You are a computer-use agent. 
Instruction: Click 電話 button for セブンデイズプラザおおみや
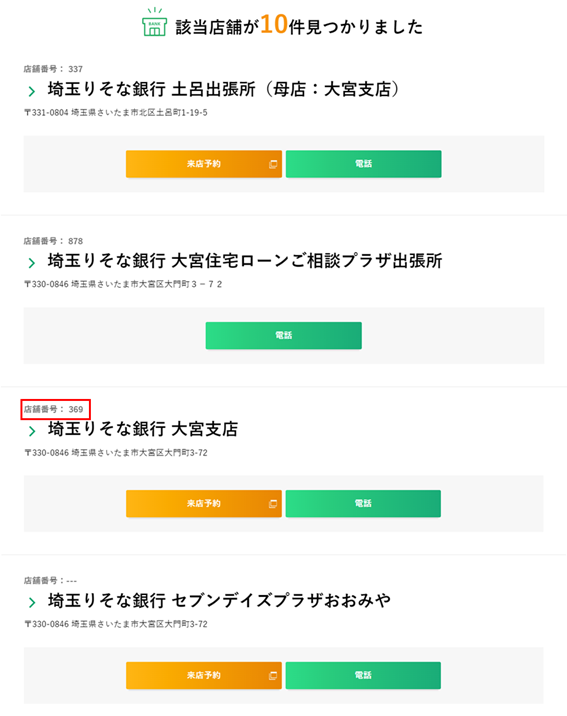pos(363,675)
